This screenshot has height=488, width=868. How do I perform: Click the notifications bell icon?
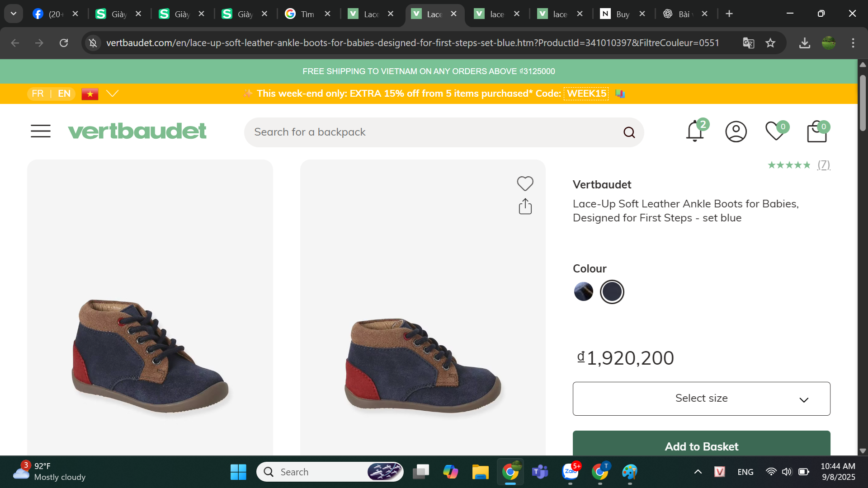695,131
